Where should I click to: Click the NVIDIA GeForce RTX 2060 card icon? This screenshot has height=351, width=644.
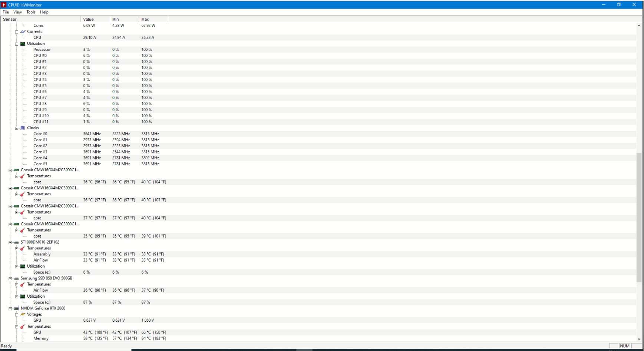click(16, 308)
